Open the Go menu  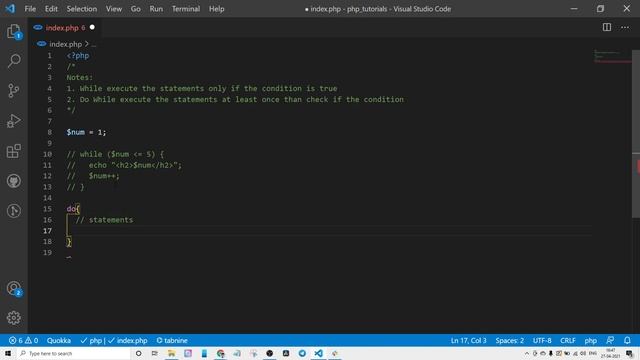click(136, 9)
